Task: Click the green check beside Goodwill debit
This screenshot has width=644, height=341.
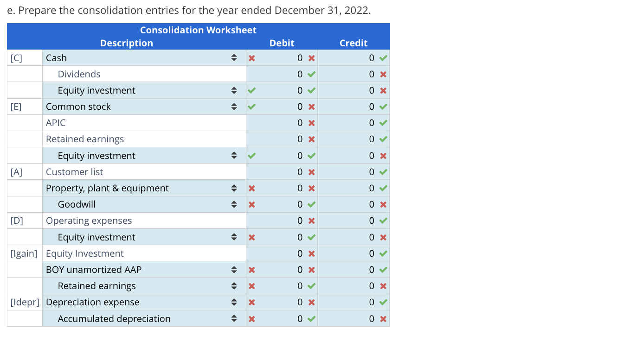Action: point(311,204)
